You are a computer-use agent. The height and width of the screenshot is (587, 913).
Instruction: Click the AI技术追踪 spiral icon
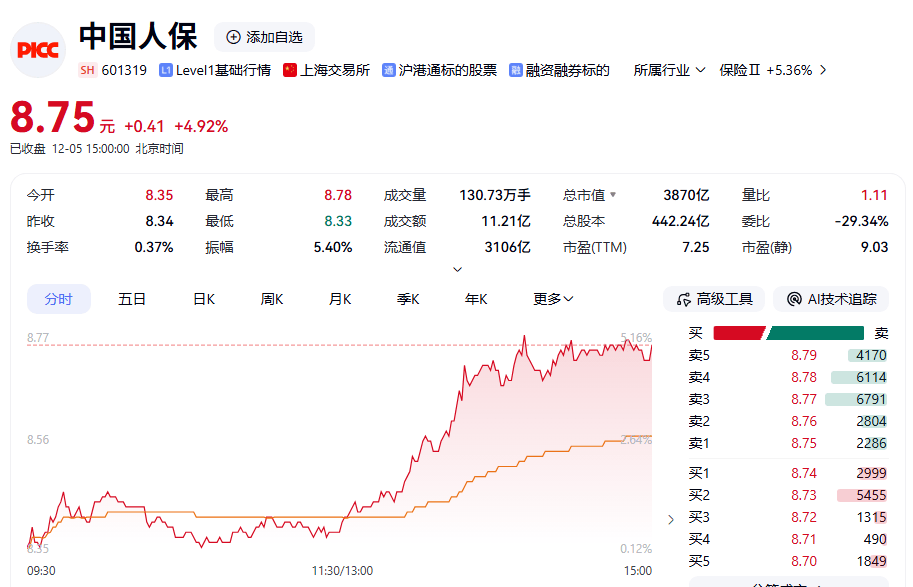coord(794,299)
